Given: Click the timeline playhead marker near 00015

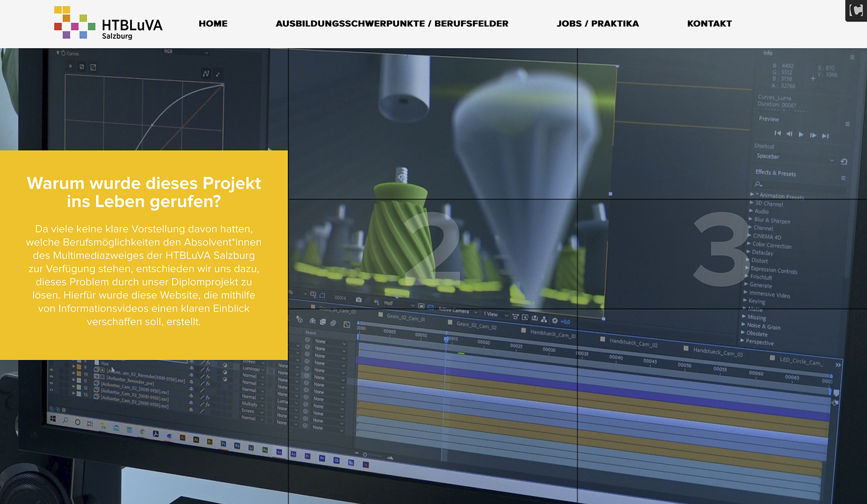Looking at the screenshot, I should pyautogui.click(x=446, y=339).
